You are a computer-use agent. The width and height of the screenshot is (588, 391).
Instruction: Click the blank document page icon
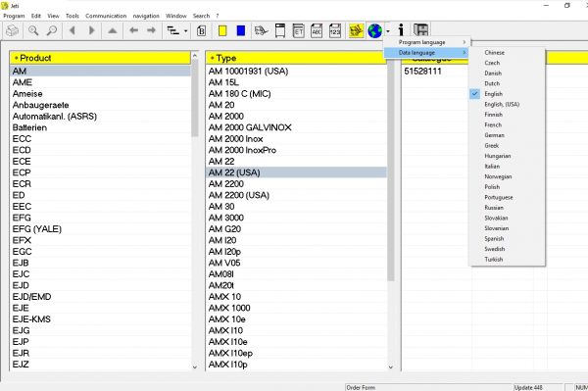(280, 30)
